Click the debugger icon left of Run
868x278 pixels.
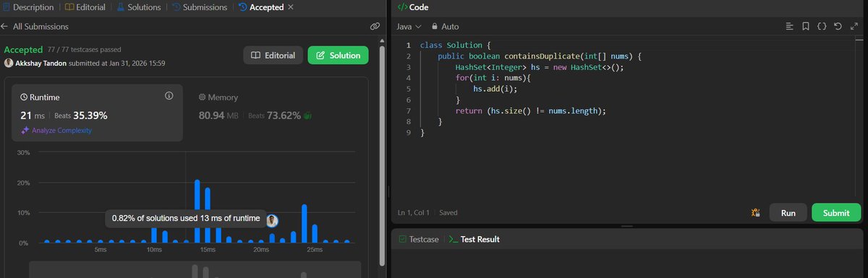[755, 213]
